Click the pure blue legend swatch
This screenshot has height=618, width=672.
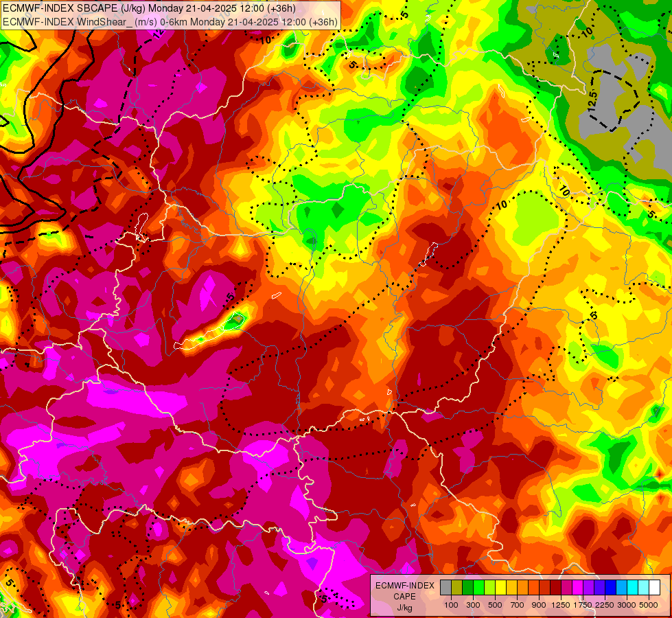pos(611,587)
